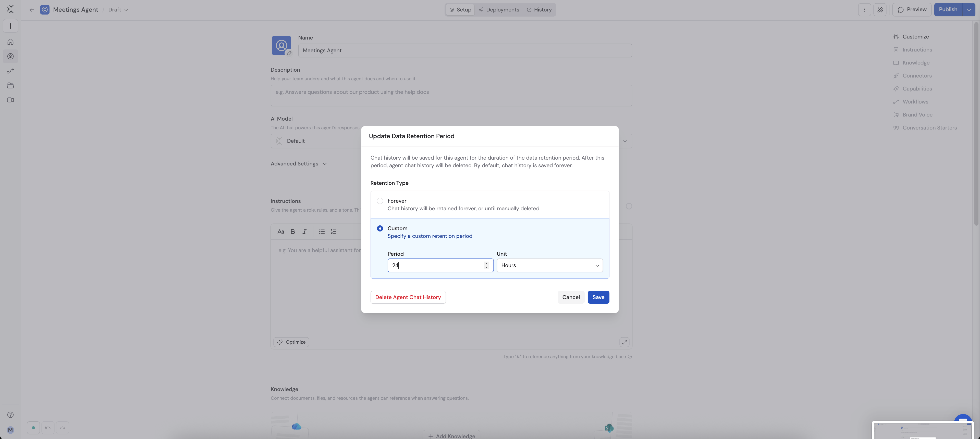
Task: Decrease the Period value with down stepper
Action: (x=486, y=267)
